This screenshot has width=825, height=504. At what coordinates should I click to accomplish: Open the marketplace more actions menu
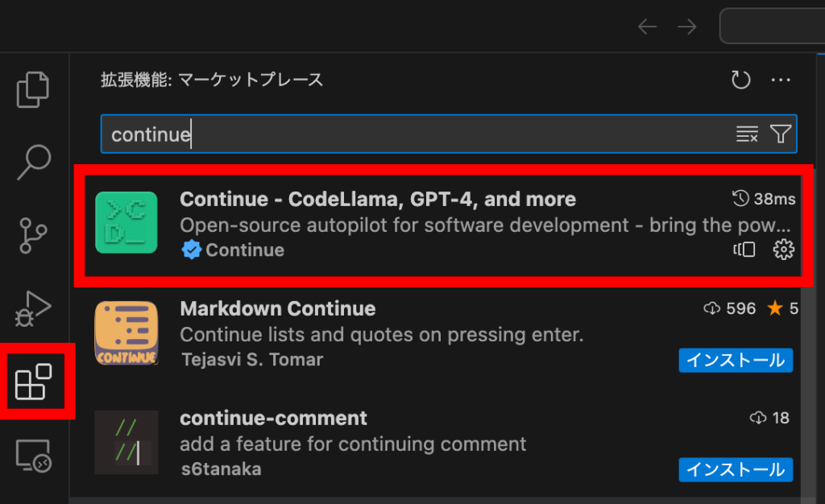pos(781,80)
